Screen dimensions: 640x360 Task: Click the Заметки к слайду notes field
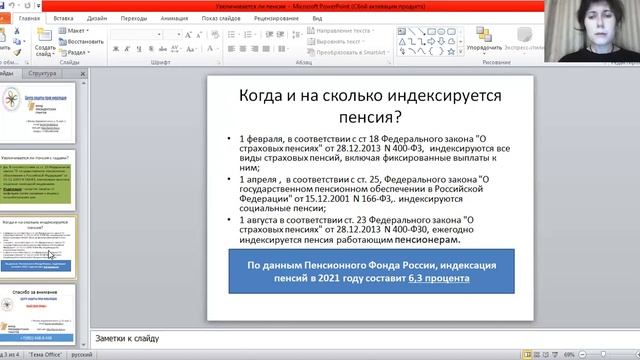(365, 338)
